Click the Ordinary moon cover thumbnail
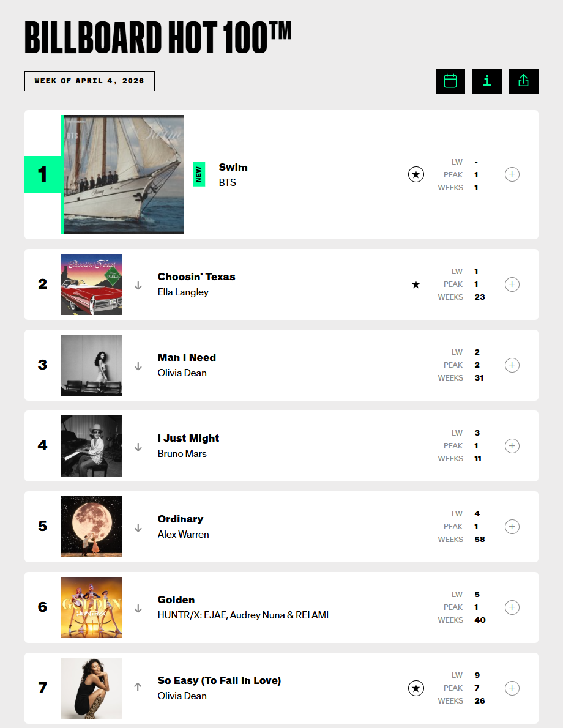The height and width of the screenshot is (728, 563). click(92, 527)
